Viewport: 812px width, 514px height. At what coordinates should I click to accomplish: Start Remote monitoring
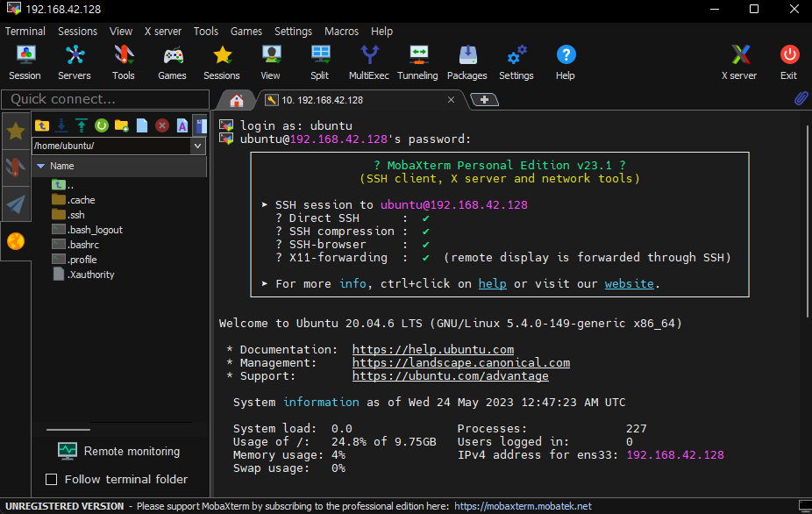click(119, 452)
